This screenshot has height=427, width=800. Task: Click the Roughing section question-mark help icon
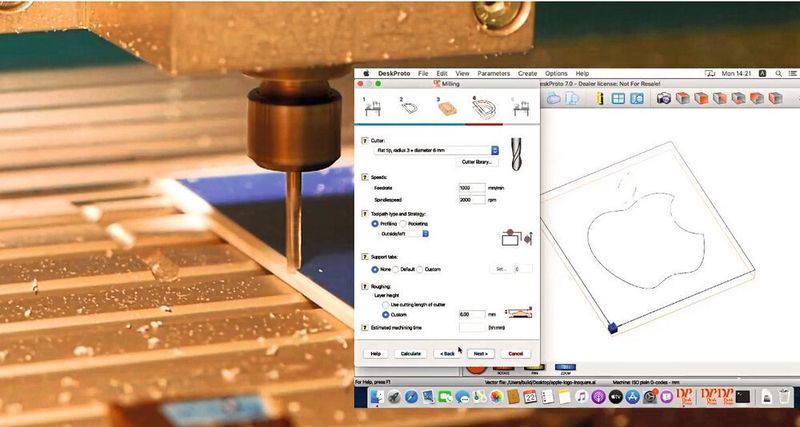click(364, 287)
